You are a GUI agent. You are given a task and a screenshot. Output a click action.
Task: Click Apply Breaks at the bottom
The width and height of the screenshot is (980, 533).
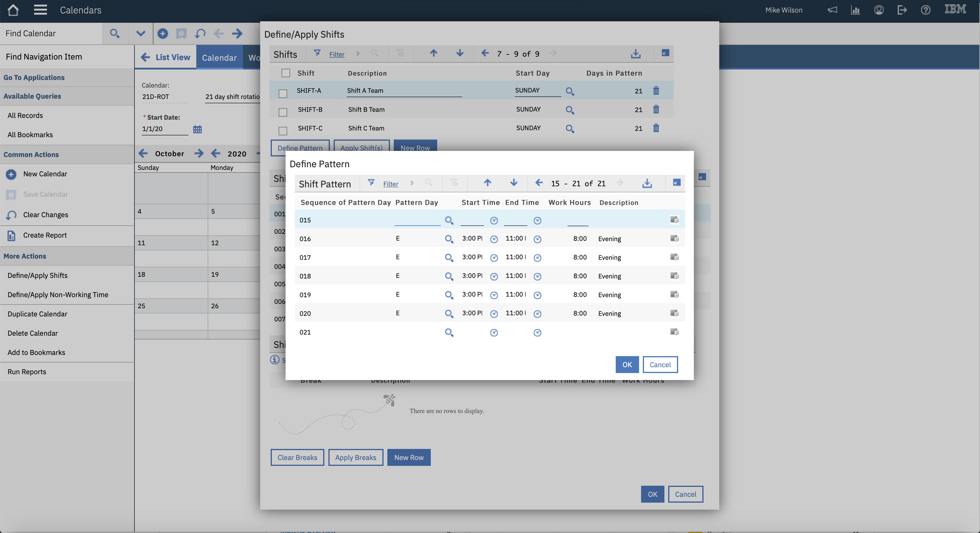[x=355, y=457]
